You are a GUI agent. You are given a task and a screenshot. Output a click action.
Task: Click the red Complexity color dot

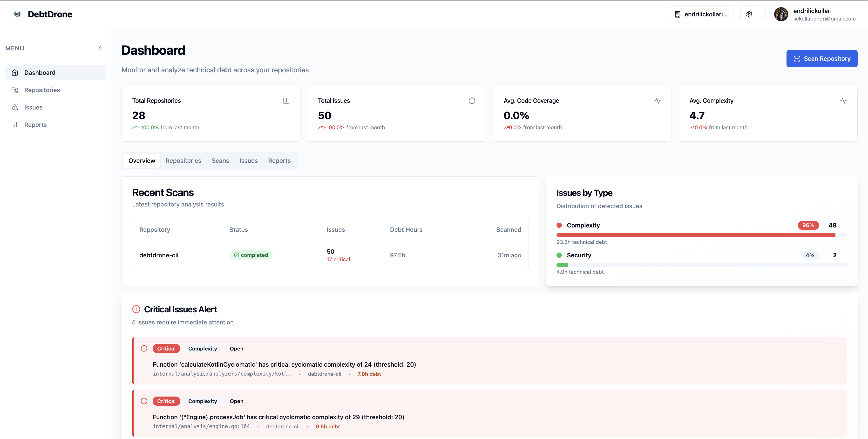559,225
